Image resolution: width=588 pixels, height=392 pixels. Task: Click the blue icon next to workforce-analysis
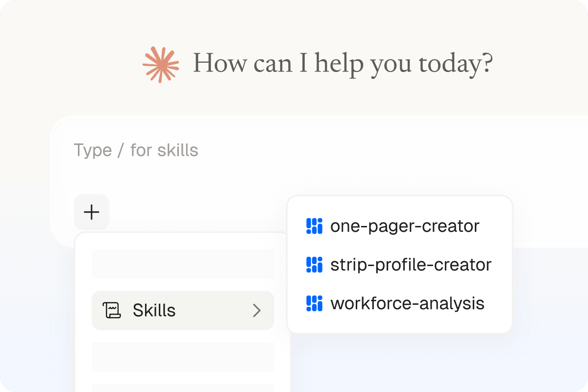pyautogui.click(x=314, y=303)
